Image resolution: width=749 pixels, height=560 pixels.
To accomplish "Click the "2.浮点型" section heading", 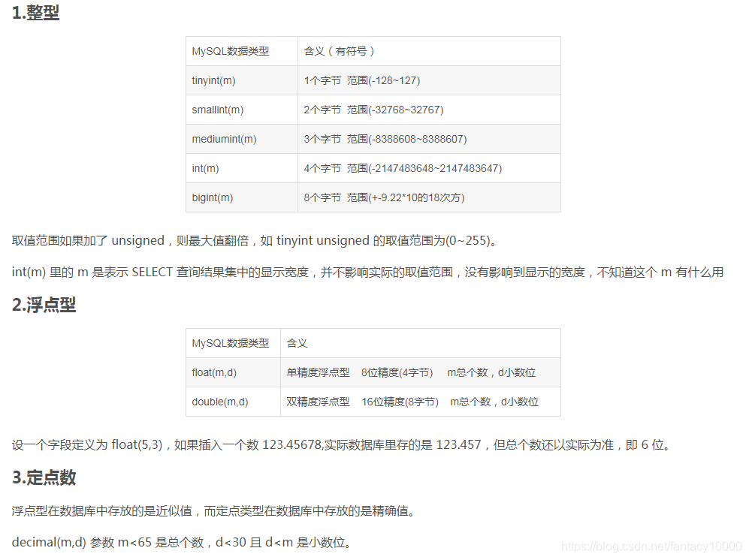I will coord(45,306).
